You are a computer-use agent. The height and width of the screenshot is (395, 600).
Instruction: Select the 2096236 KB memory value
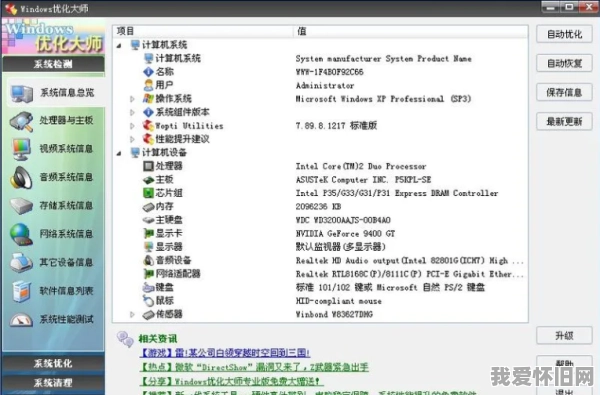tap(318, 207)
